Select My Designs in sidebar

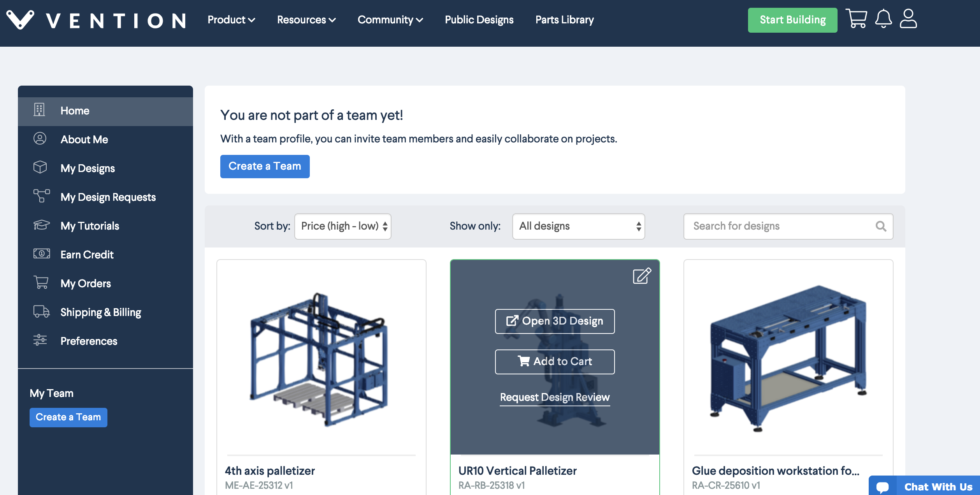click(x=88, y=168)
